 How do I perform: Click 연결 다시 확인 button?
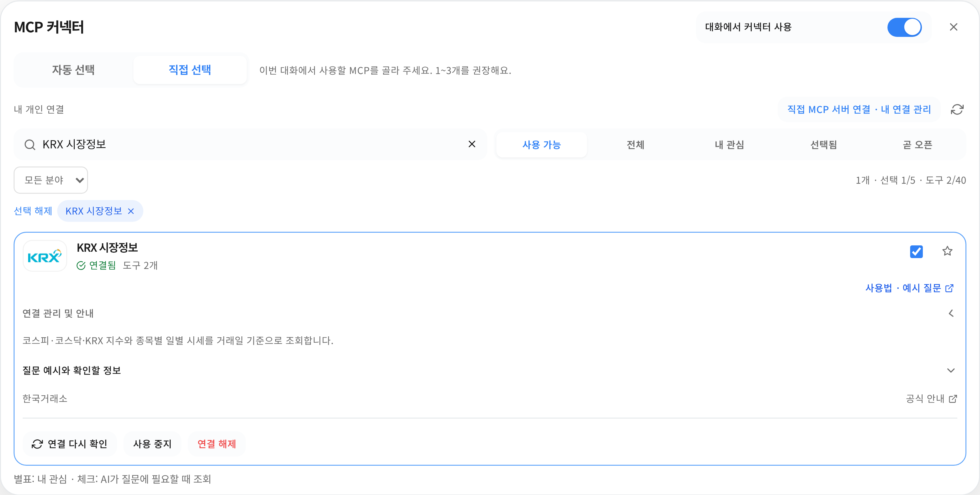[x=69, y=444]
